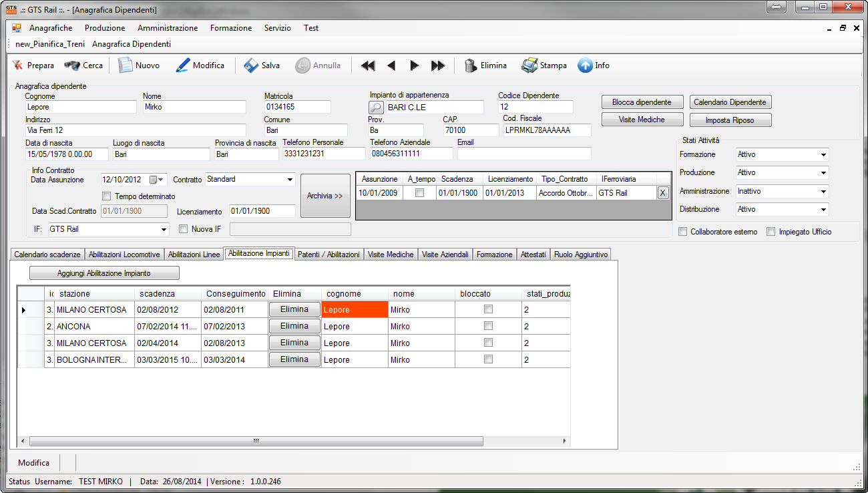868x493 pixels.
Task: Click the Imposta Riposo button
Action: coord(730,120)
